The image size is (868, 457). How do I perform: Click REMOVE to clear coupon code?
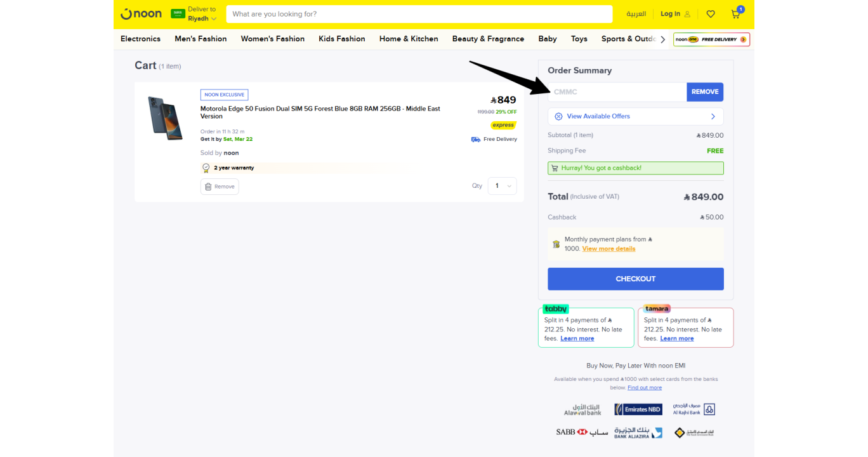point(705,92)
